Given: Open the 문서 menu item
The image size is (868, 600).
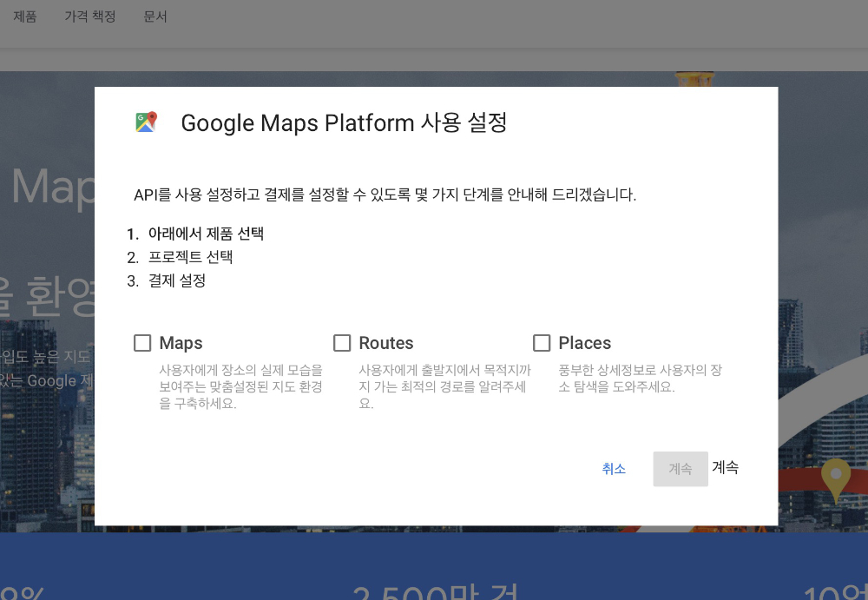Looking at the screenshot, I should tap(155, 16).
